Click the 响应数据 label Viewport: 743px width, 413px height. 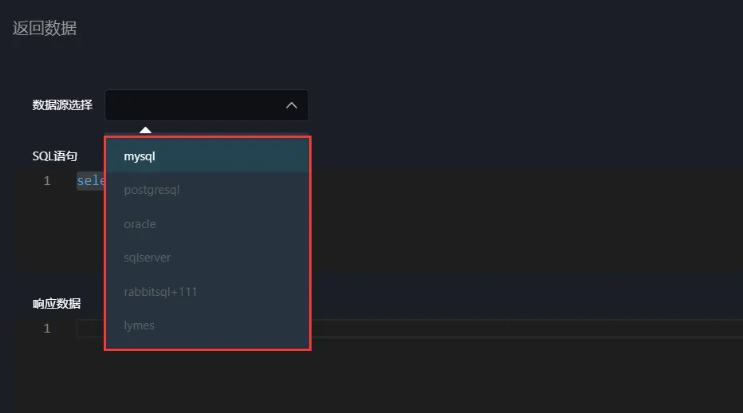[56, 303]
